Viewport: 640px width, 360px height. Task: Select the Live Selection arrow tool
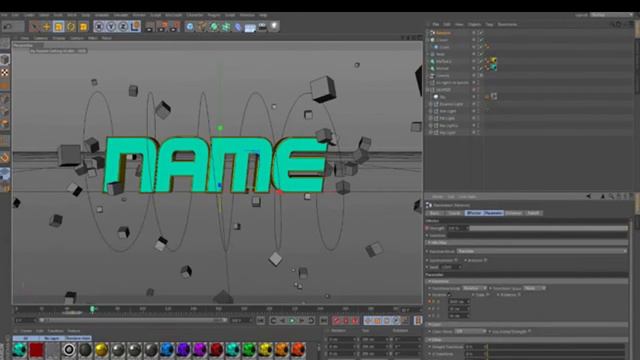tap(34, 27)
